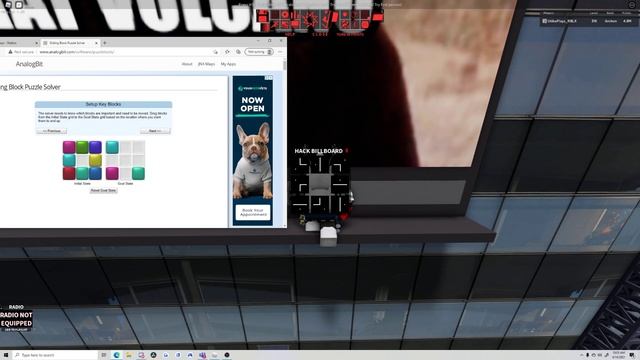Screen dimensions: 640x360
Task: Click the taskbar search box
Action: 56,355
